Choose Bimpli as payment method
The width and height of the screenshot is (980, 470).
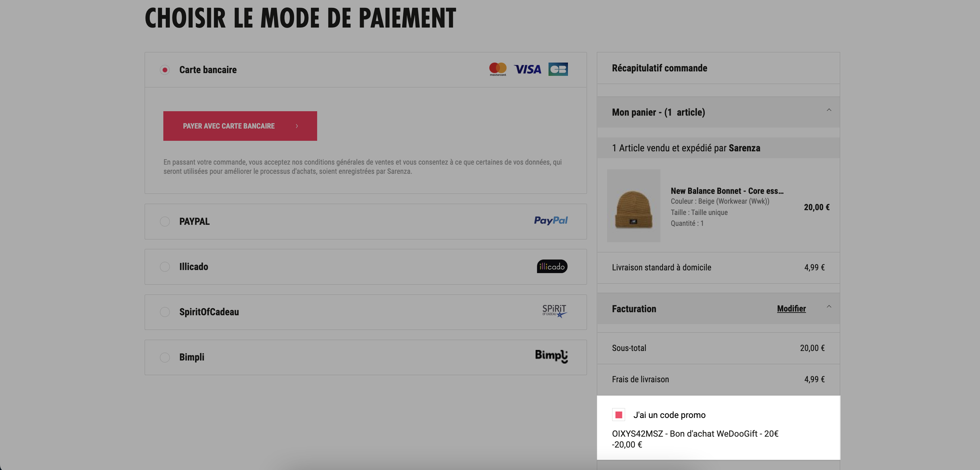click(x=165, y=357)
